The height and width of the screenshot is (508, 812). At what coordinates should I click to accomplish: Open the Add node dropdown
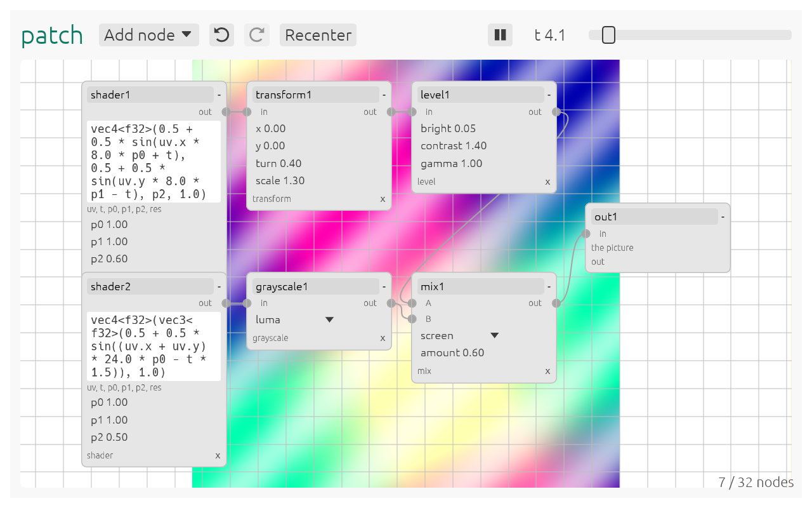(x=149, y=35)
